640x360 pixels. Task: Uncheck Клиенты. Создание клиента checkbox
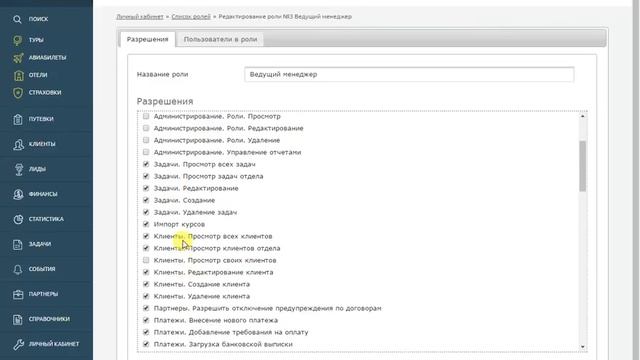[146, 284]
